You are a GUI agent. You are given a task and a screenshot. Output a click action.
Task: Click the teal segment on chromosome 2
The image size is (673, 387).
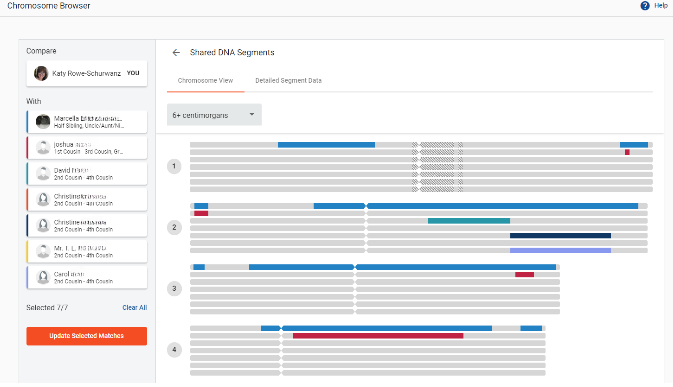click(x=469, y=221)
